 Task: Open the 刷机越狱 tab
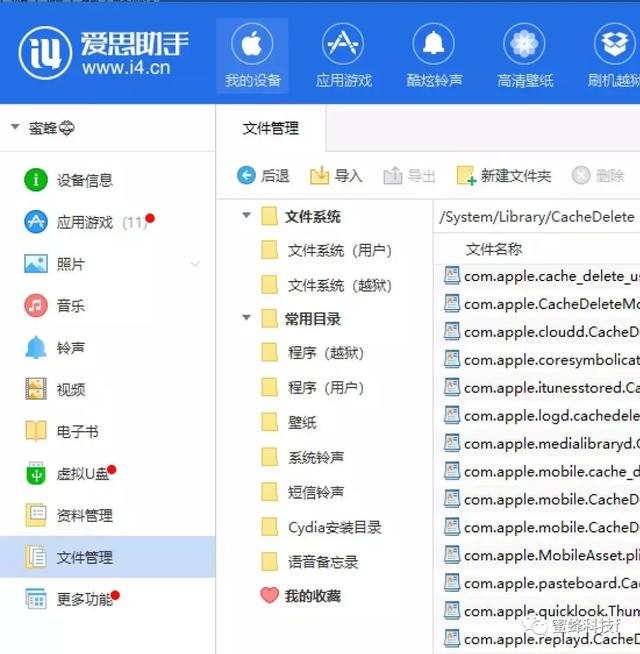click(x=613, y=55)
